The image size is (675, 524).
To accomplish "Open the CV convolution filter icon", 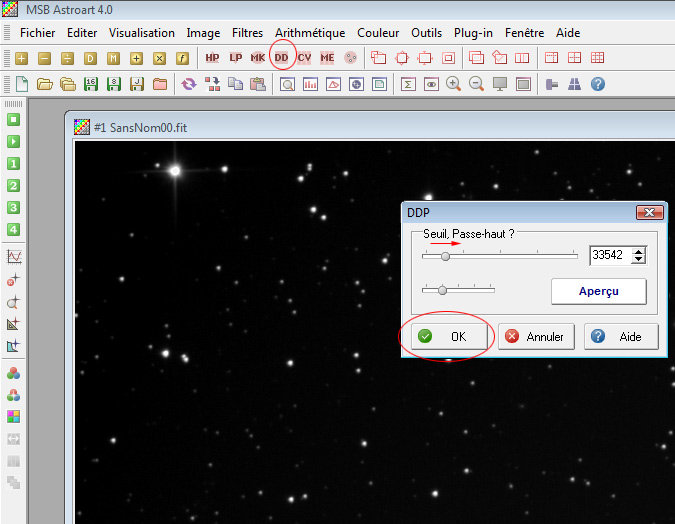I will pos(304,58).
